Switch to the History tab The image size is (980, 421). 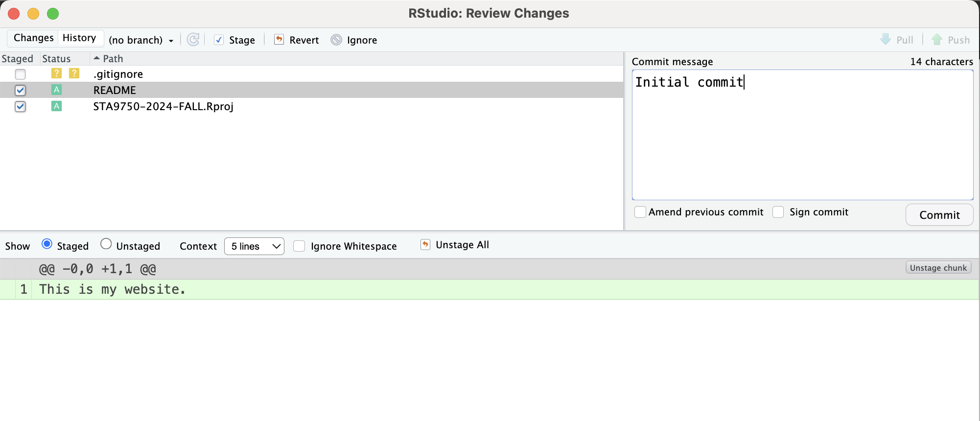(79, 38)
